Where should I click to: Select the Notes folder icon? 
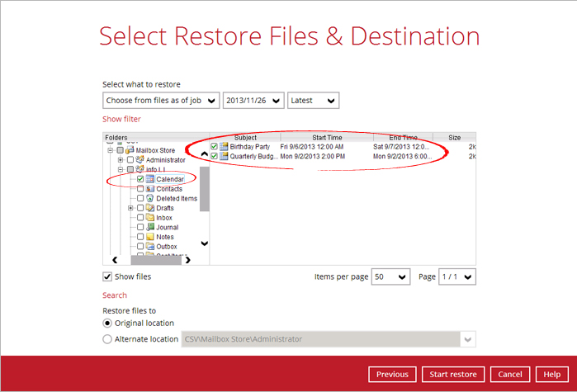[x=150, y=237]
